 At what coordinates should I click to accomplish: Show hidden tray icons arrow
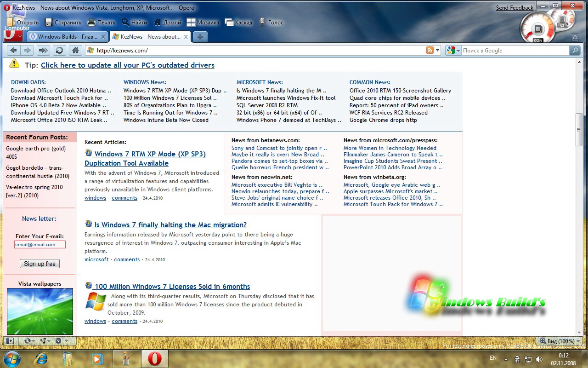(x=506, y=359)
